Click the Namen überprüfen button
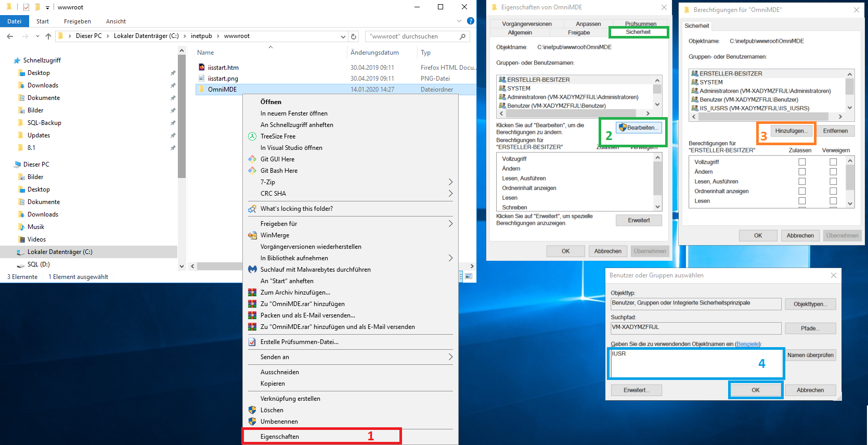Viewport: 868px width, 445px height. click(810, 355)
